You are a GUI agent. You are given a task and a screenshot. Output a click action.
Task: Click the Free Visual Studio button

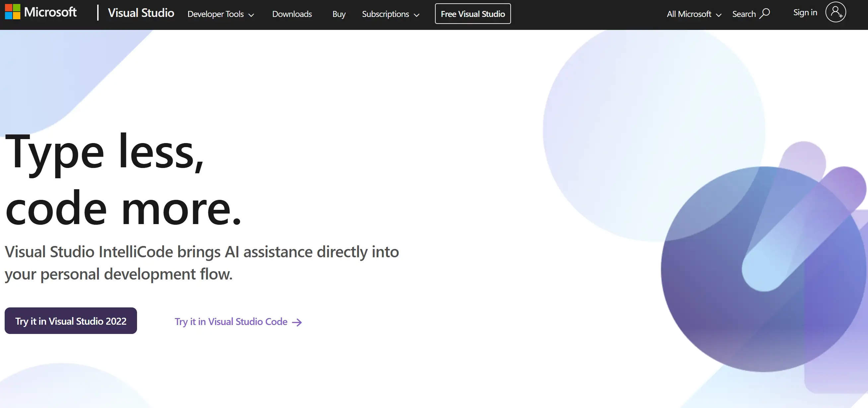click(473, 14)
